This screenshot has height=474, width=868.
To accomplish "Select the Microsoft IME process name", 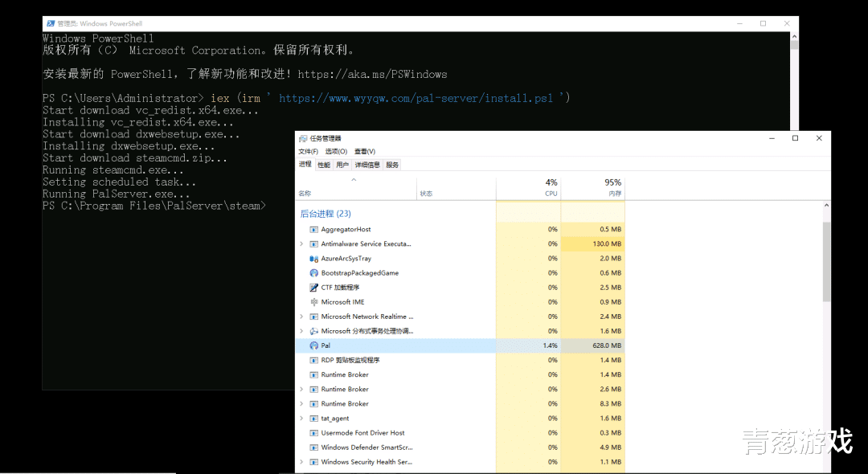I will (x=342, y=302).
